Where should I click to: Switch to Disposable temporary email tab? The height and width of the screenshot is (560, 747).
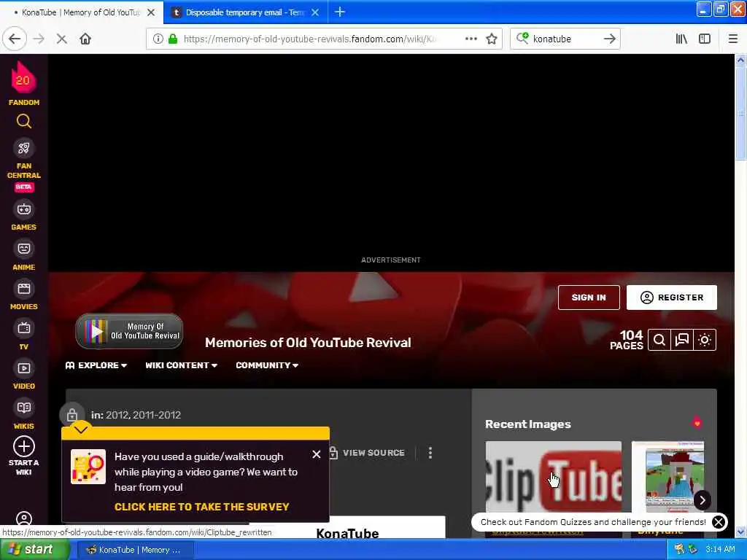click(x=245, y=12)
